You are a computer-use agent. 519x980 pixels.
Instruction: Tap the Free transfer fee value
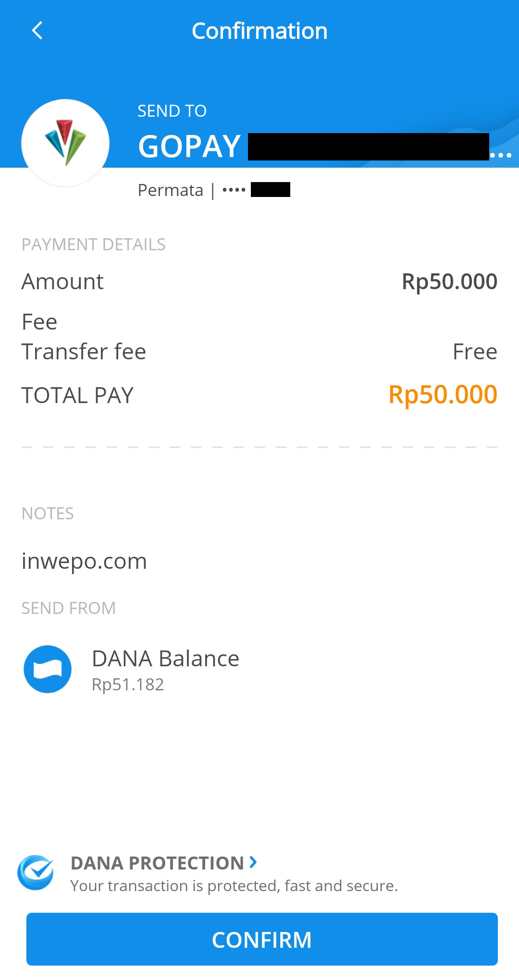coord(475,352)
